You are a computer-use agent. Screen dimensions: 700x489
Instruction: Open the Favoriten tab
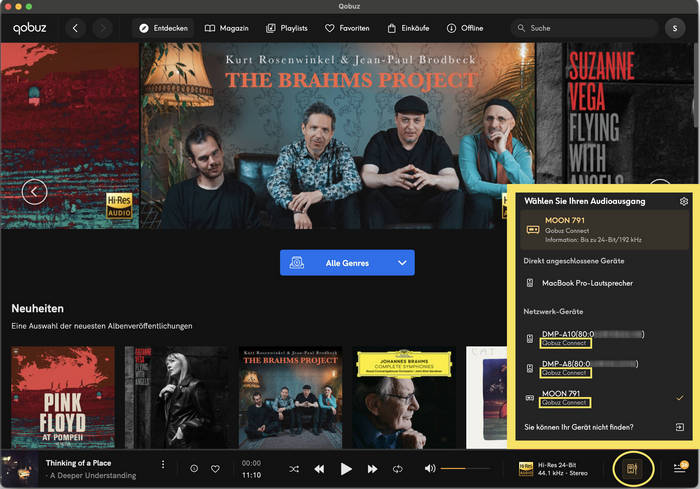347,28
